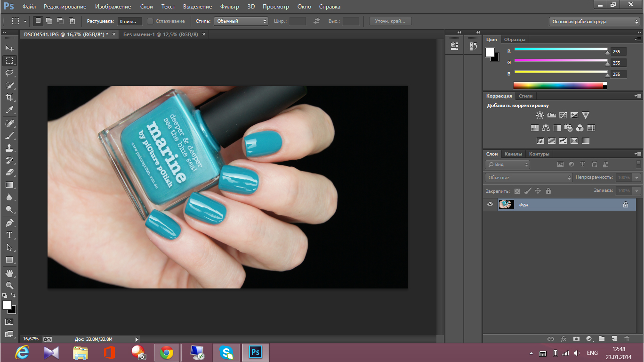Open the Фильтр menu

[x=229, y=7]
